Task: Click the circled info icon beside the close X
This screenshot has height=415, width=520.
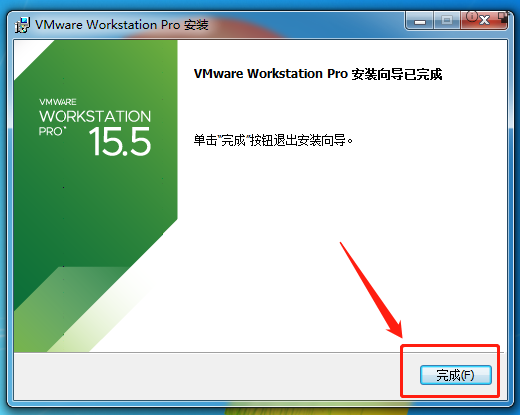Action: [x=471, y=16]
